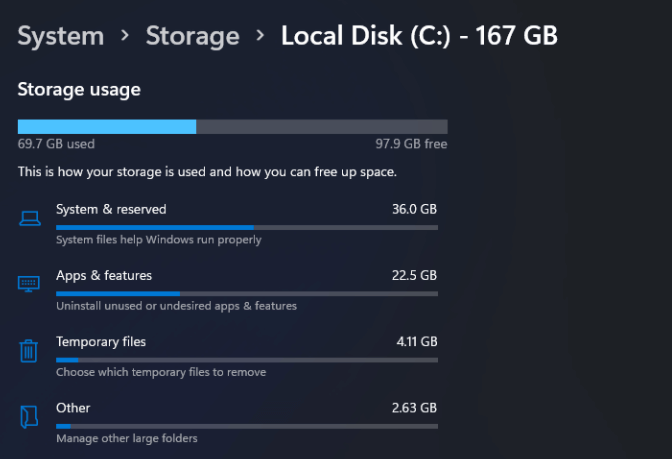Click "Manage other large folders" description
The width and height of the screenshot is (672, 459).
(127, 438)
